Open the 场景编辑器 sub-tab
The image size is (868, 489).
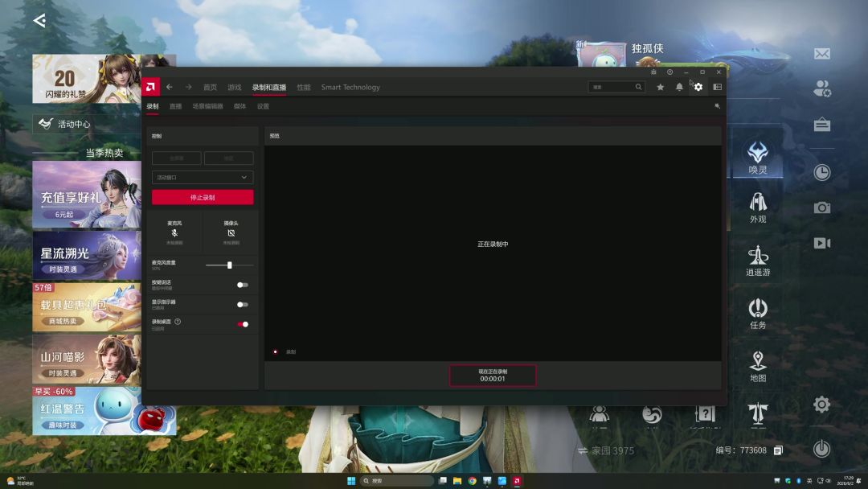(207, 106)
